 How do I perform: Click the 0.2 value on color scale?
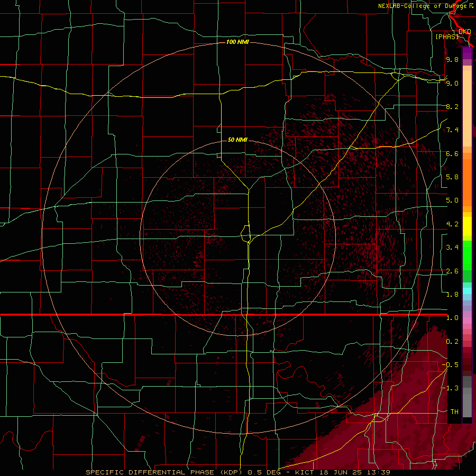pyautogui.click(x=452, y=342)
